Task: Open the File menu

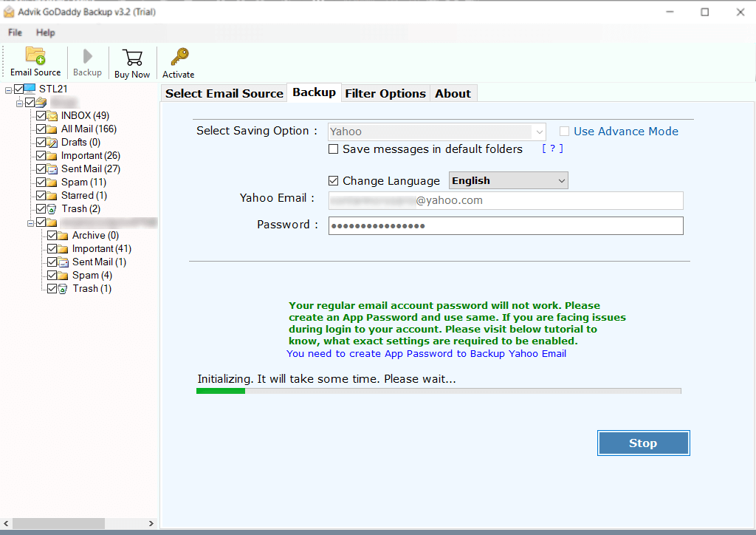Action: [x=15, y=33]
